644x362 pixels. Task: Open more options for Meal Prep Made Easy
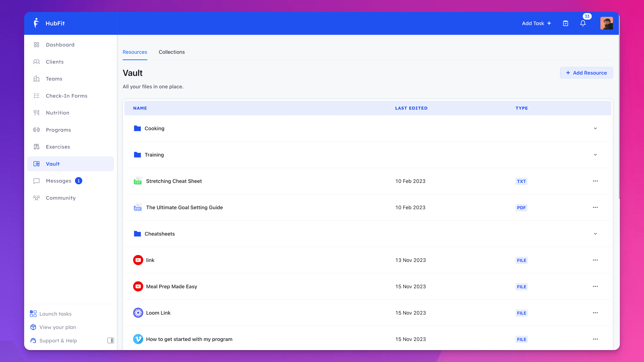tap(595, 286)
